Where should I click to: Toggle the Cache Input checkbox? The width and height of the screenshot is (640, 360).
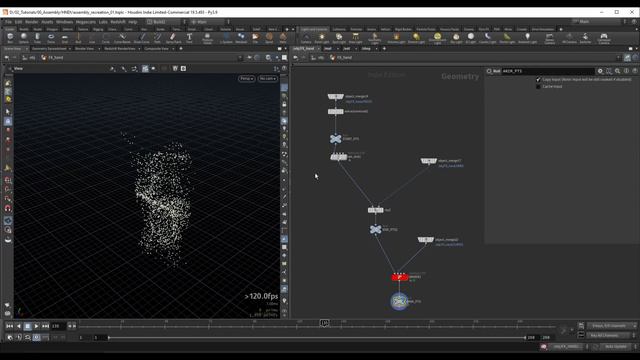(x=538, y=87)
